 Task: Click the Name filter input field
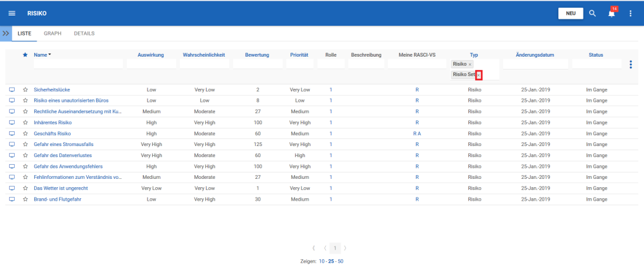pyautogui.click(x=78, y=64)
